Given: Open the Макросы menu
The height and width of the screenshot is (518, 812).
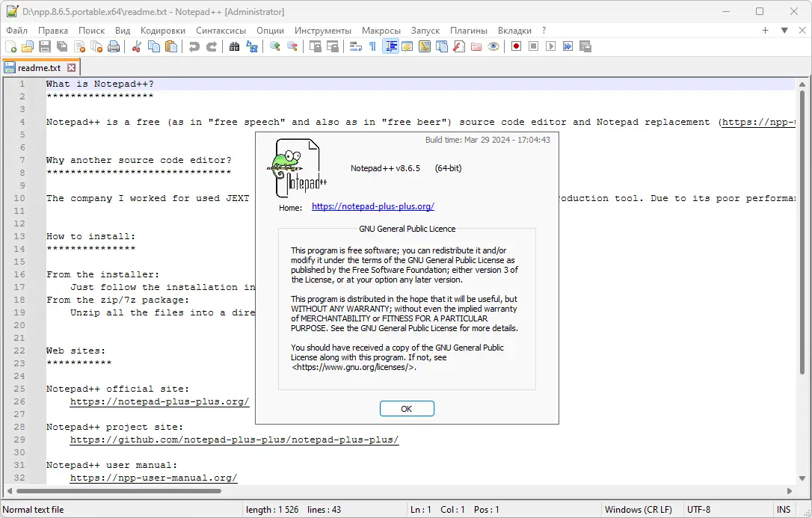Looking at the screenshot, I should (381, 31).
